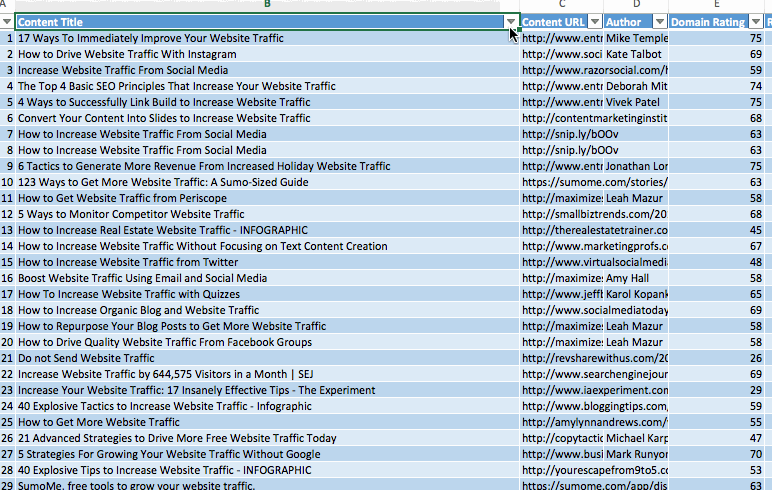772x490 pixels.
Task: Click URL cell 'http://www.razorsocial.com'
Action: tap(594, 70)
